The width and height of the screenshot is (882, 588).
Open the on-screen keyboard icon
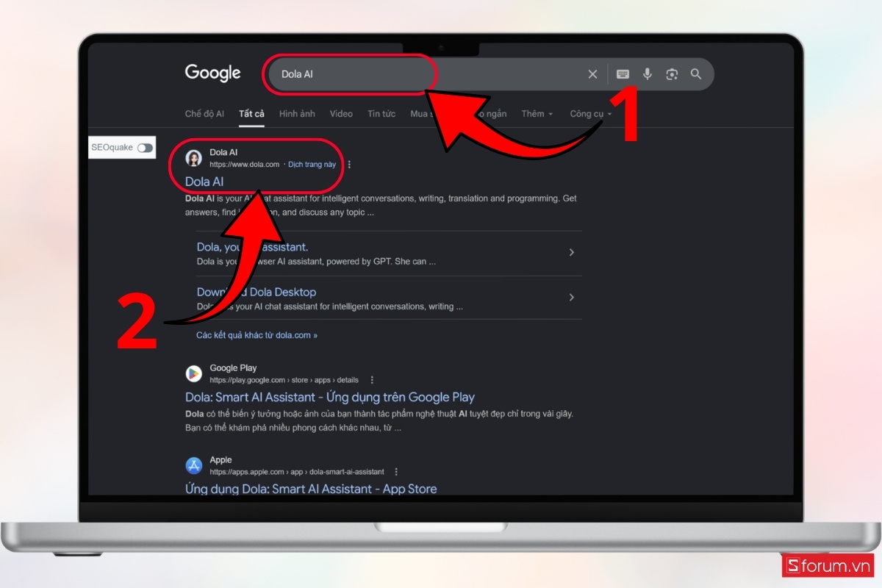click(x=623, y=74)
